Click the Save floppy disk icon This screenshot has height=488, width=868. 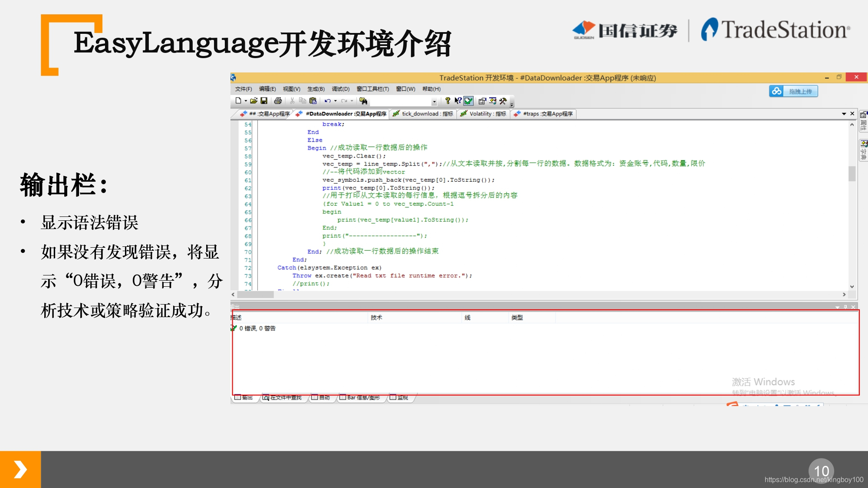point(263,101)
